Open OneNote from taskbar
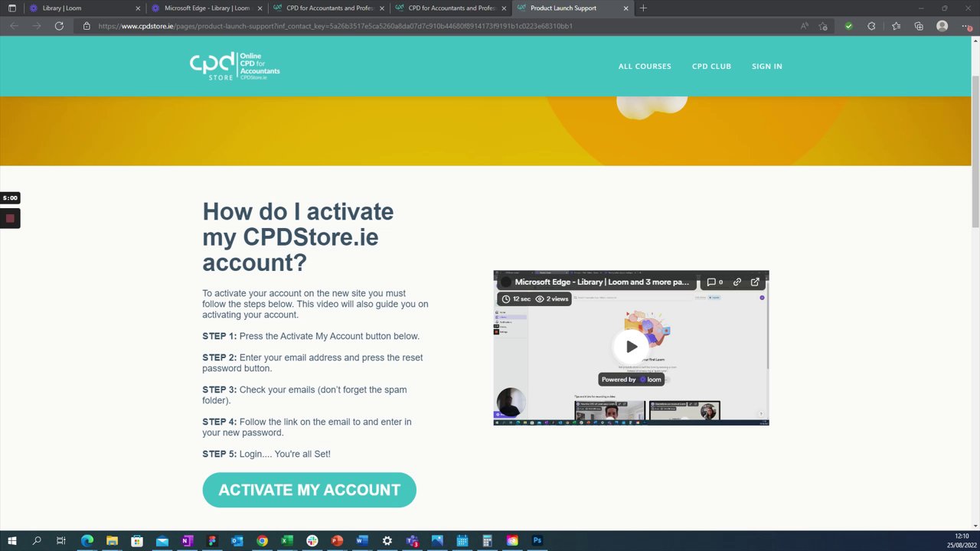This screenshot has width=980, height=551. click(187, 540)
